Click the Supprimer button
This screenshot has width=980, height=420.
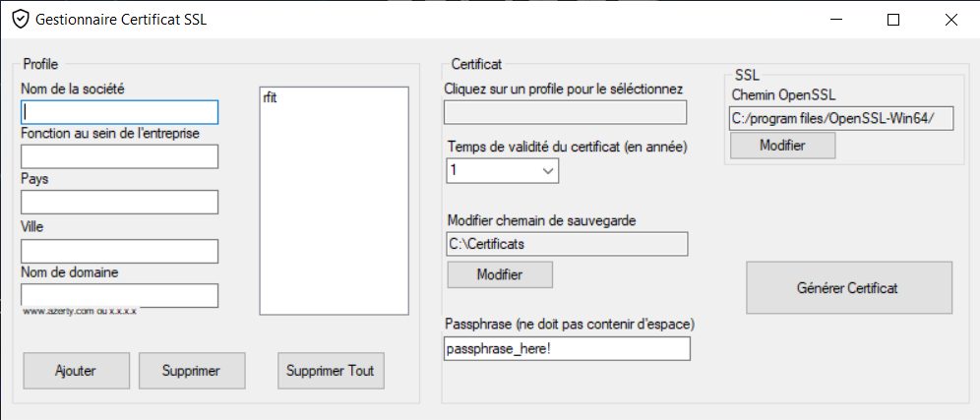[x=191, y=371]
